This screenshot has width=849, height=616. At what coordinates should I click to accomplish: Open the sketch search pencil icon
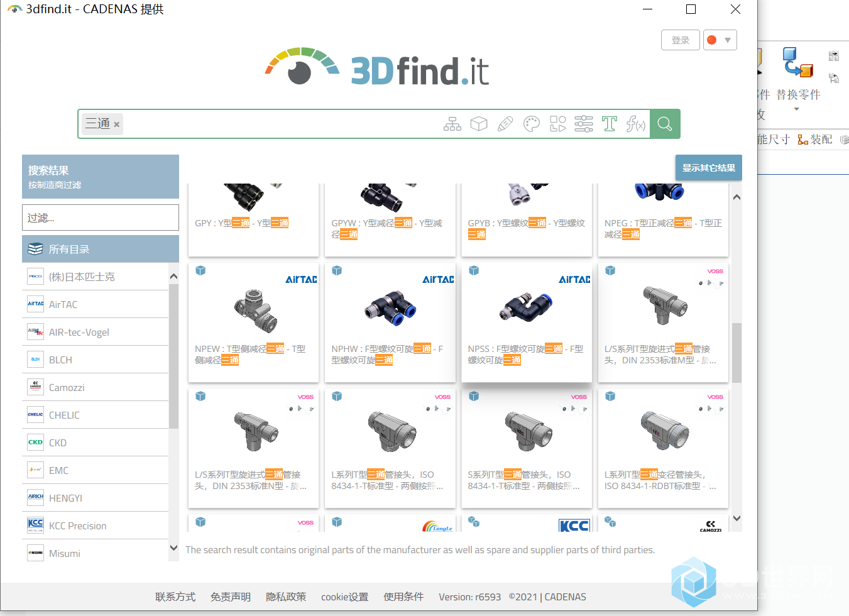[x=505, y=124]
